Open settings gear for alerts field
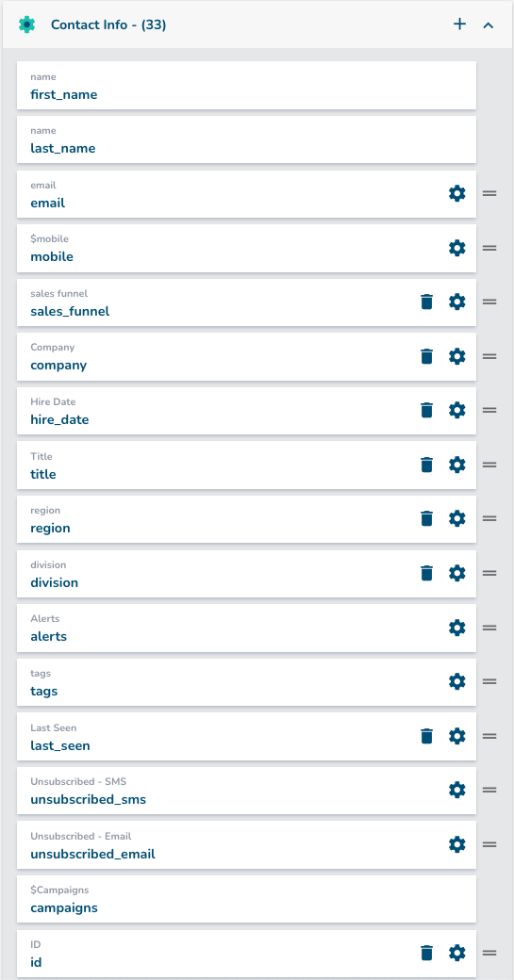This screenshot has height=980, width=514. pos(457,628)
